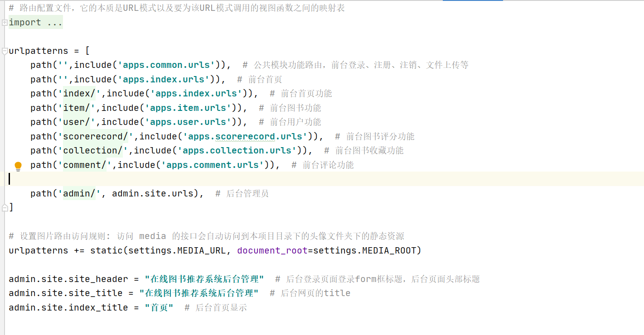Click the comment about 设置图片路由访问规则
Viewport: 644px width, 335px height.
(x=207, y=236)
